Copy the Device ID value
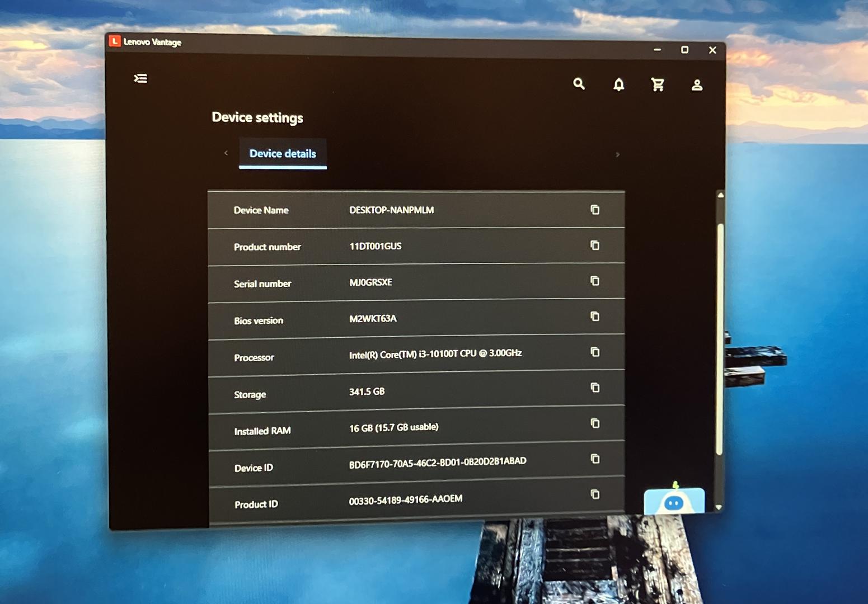The height and width of the screenshot is (604, 868). coord(595,459)
